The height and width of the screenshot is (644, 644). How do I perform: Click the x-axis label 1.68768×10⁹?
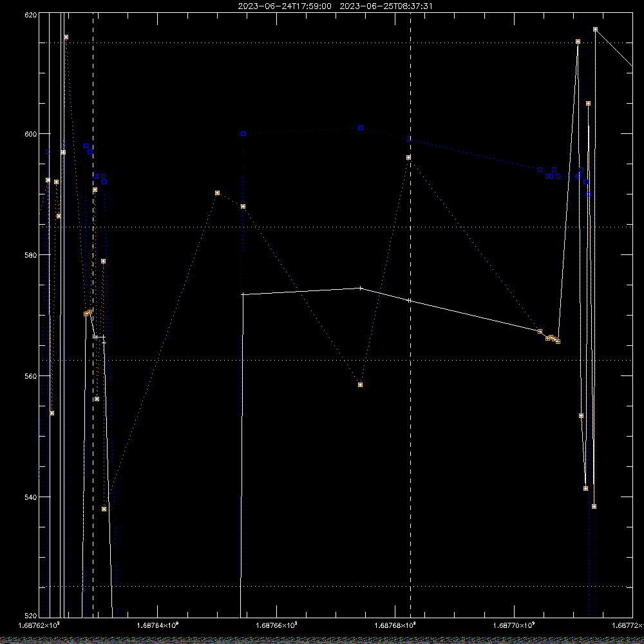(x=395, y=625)
